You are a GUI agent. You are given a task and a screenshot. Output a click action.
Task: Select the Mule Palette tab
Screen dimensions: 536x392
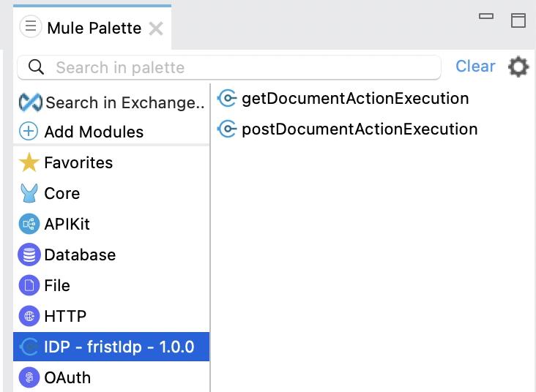pos(94,28)
